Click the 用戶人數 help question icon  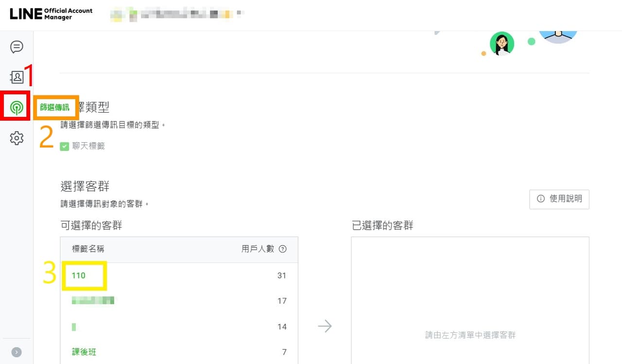click(x=282, y=249)
